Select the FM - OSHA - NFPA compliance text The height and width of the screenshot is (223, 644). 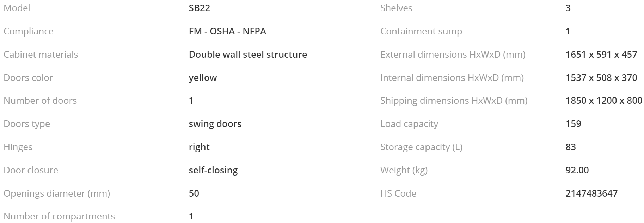tap(227, 31)
